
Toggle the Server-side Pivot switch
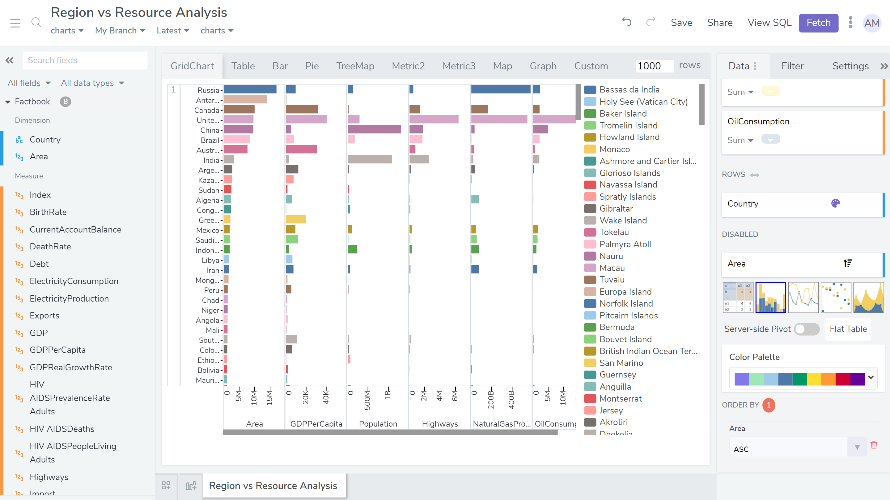click(x=806, y=329)
